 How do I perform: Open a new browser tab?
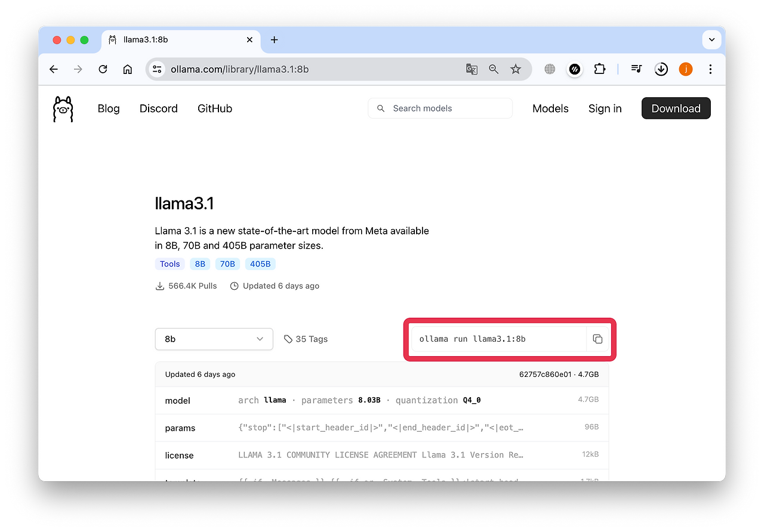click(x=274, y=40)
